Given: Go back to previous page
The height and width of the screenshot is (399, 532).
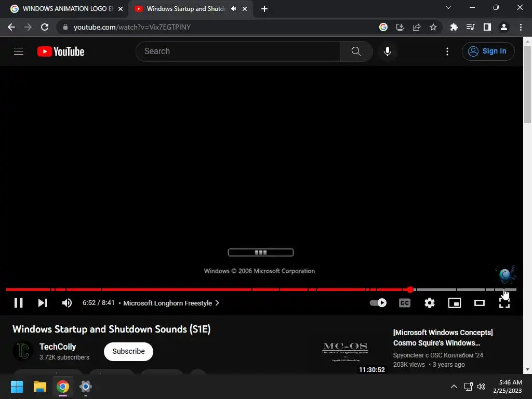Looking at the screenshot, I should click(x=11, y=27).
